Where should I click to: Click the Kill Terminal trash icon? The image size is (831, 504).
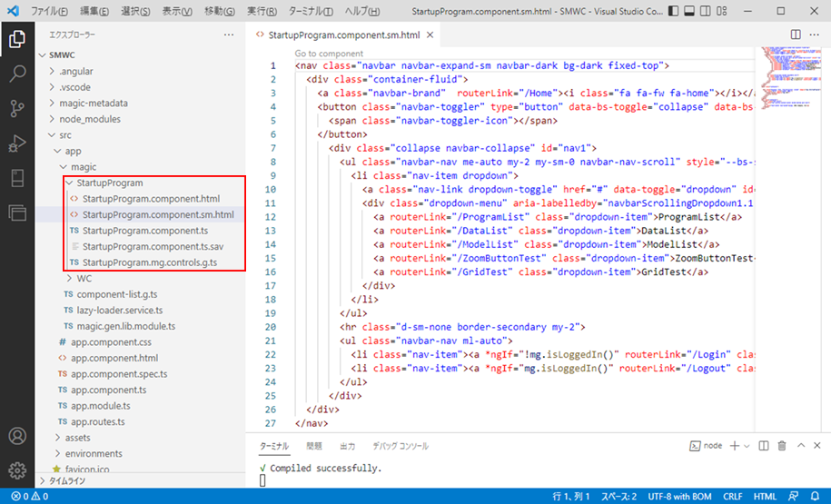(782, 446)
